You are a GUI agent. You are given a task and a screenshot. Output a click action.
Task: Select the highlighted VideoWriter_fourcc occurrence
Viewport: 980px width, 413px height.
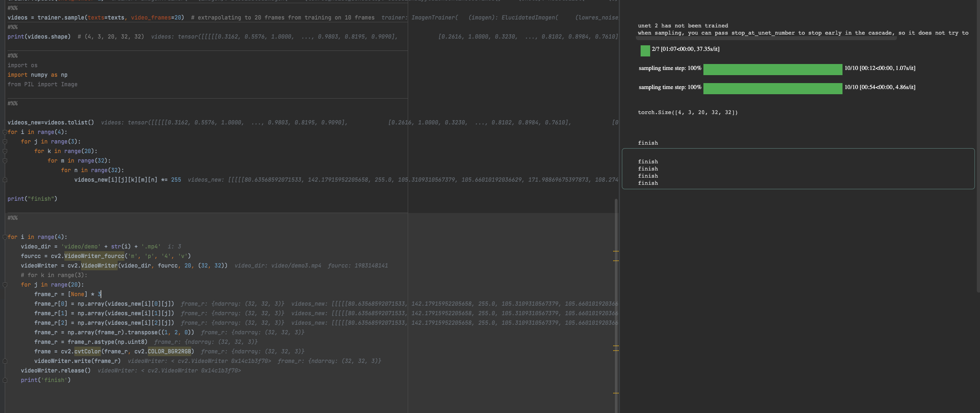click(94, 256)
